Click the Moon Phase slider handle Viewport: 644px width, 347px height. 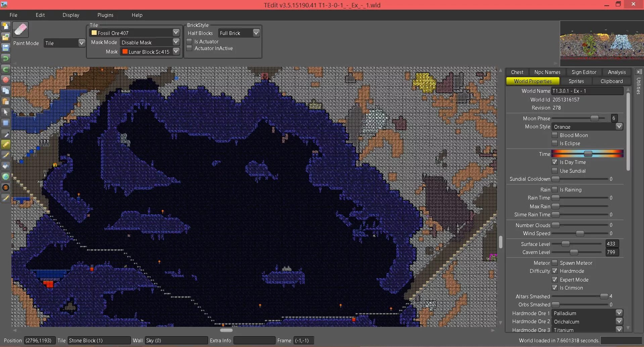[x=594, y=118]
